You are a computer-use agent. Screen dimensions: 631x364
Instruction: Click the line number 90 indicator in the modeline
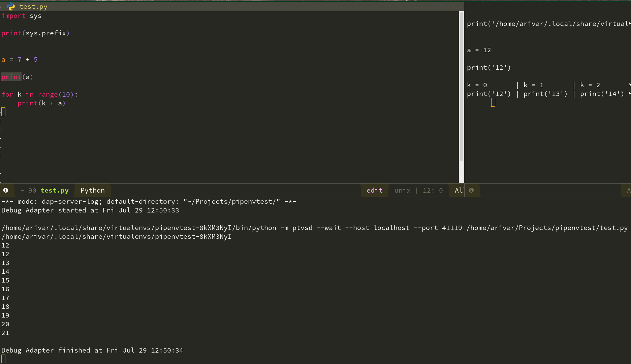pos(32,190)
